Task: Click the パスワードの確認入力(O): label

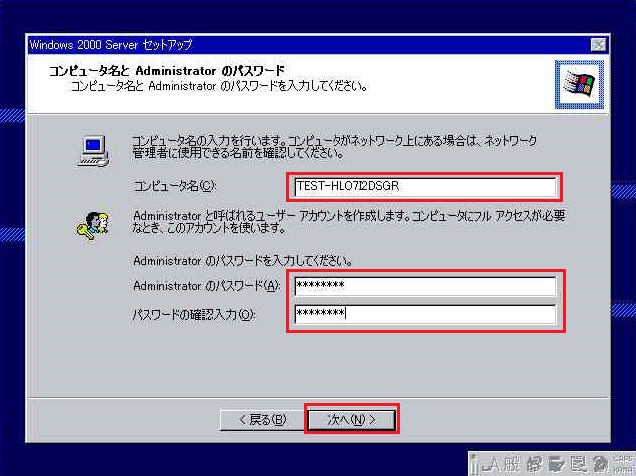Action: (194, 314)
